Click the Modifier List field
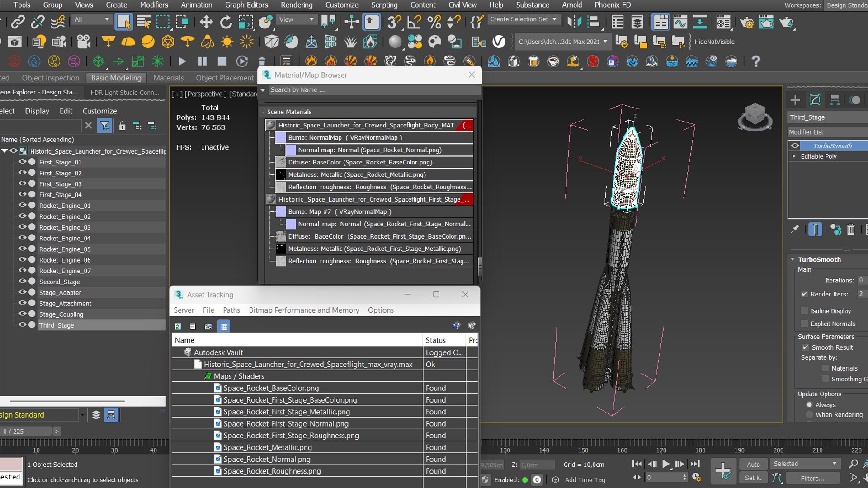Image resolution: width=868 pixels, height=488 pixels. click(827, 132)
